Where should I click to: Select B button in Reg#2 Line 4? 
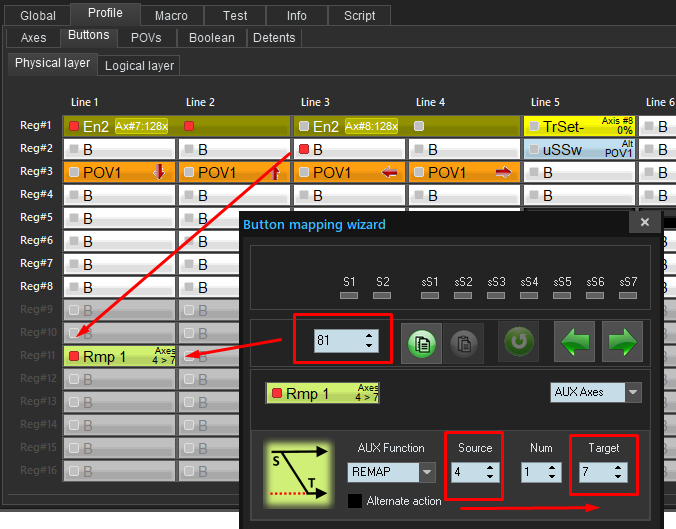[x=464, y=150]
